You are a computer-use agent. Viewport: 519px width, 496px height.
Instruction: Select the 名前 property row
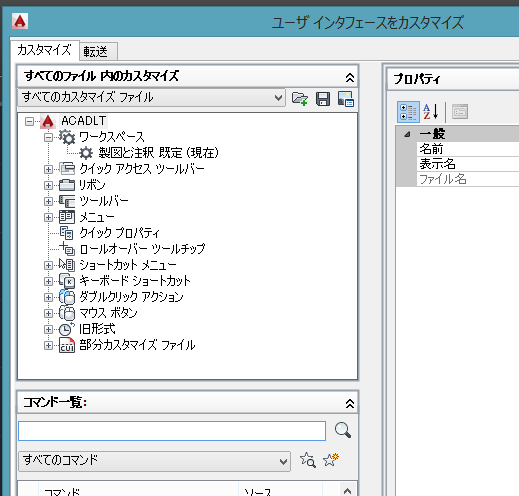click(468, 149)
